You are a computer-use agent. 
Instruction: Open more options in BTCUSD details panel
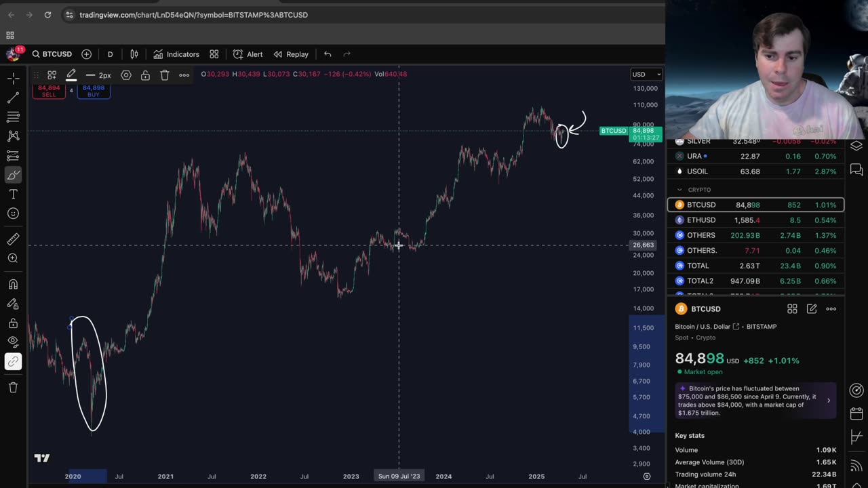pos(831,309)
